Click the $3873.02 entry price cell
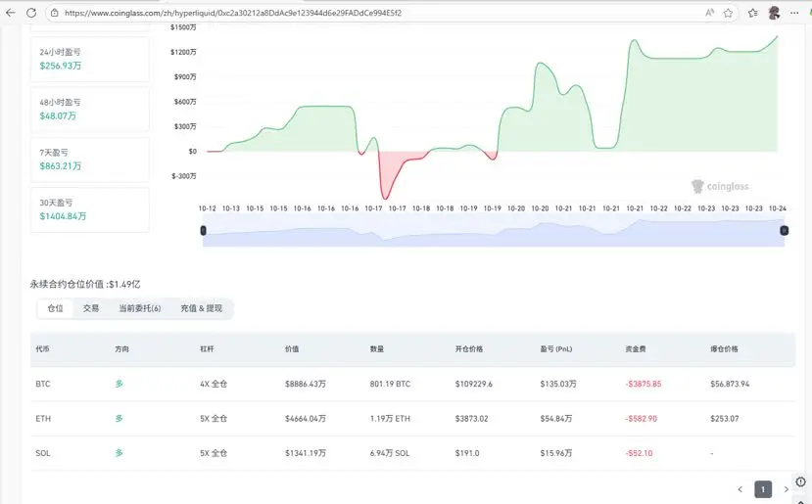The image size is (812, 504). pos(472,419)
